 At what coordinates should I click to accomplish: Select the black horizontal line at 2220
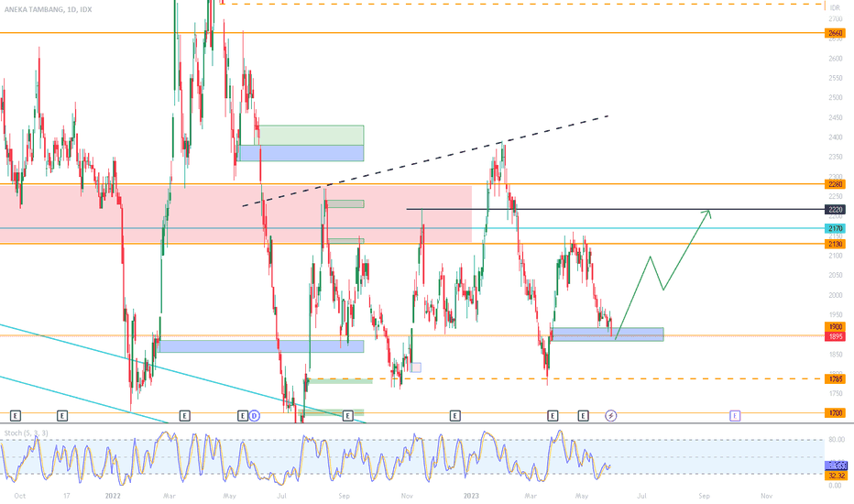(x=616, y=209)
